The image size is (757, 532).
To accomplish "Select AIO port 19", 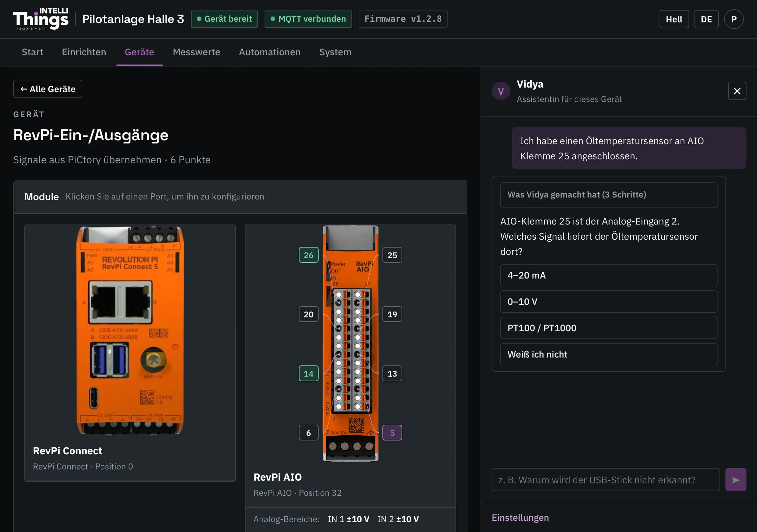I will [392, 314].
